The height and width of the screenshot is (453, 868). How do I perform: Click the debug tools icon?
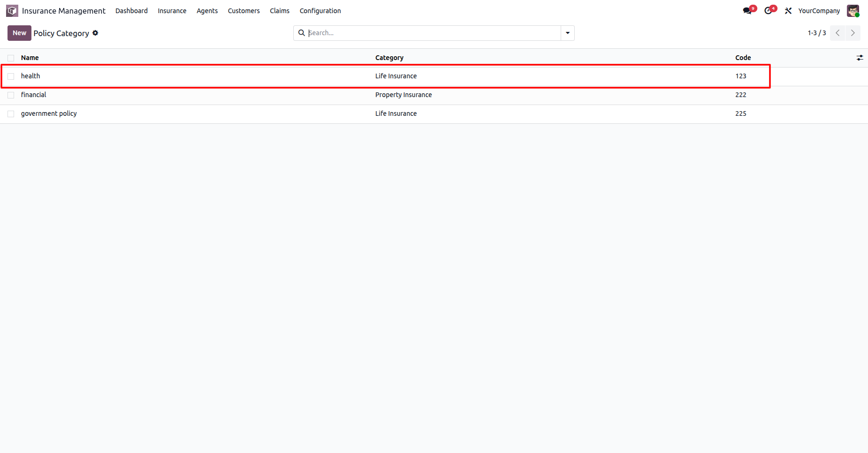click(x=788, y=11)
